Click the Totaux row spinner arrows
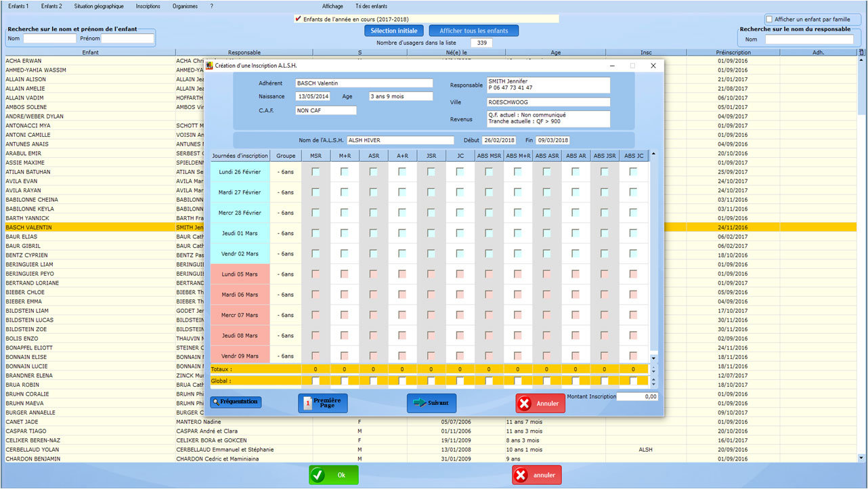868x489 pixels. pos(653,369)
